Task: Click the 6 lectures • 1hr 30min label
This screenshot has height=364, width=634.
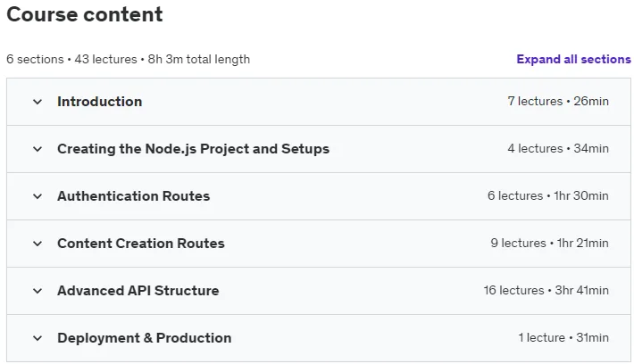Action: [x=548, y=195]
